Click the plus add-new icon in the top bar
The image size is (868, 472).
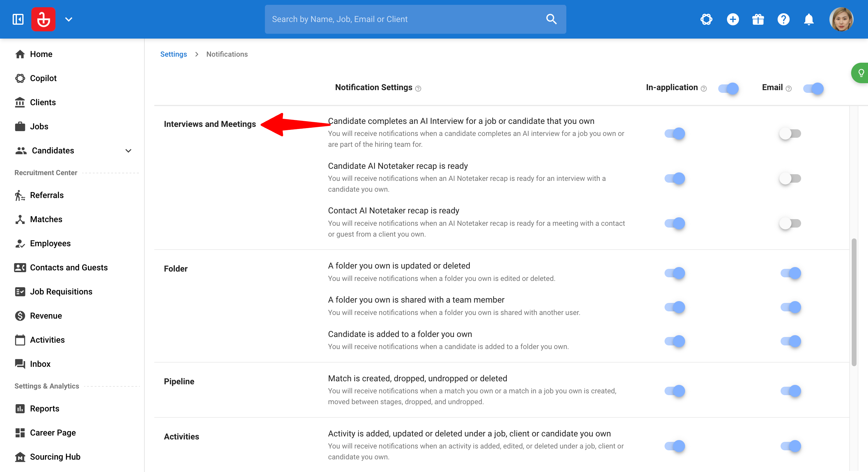coord(733,19)
